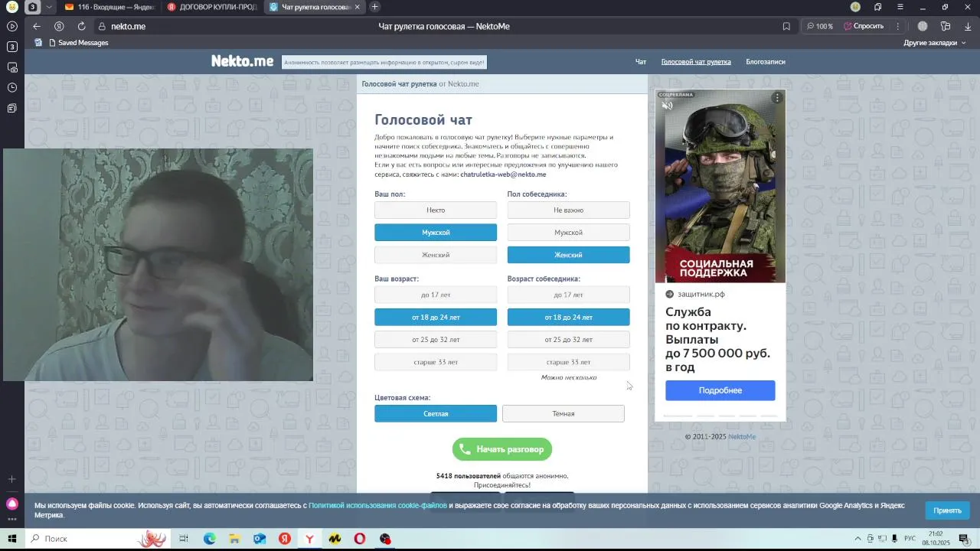Switch to the ДОГОВОР КУПЛИ-ПРОДАЖИ tab

click(x=211, y=7)
